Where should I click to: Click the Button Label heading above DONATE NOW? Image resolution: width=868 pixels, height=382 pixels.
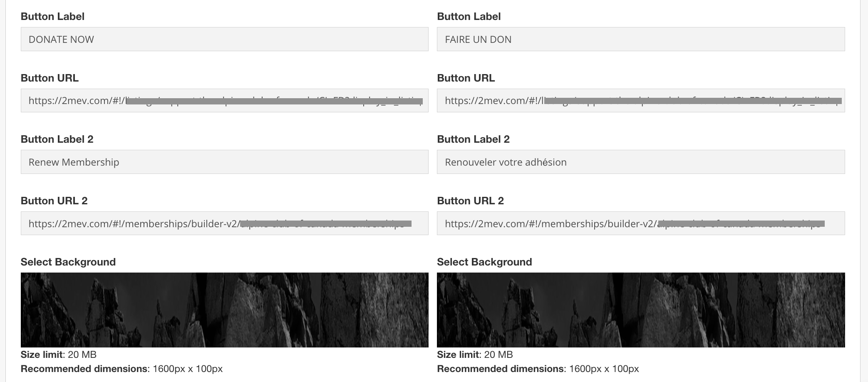point(52,16)
